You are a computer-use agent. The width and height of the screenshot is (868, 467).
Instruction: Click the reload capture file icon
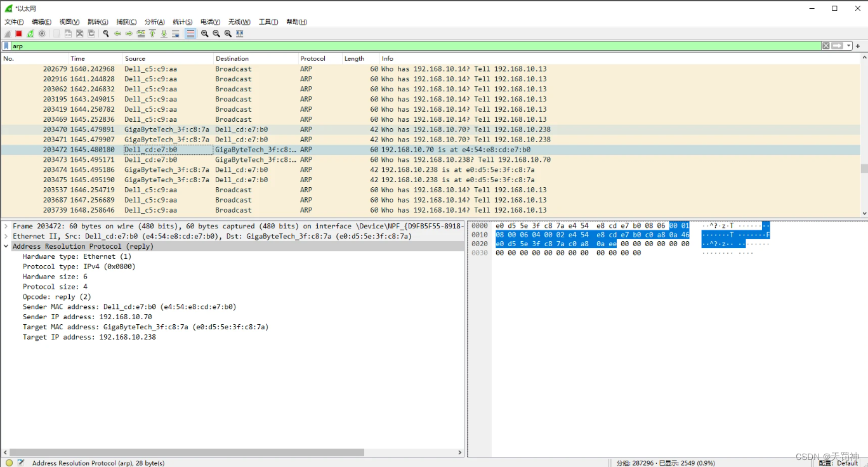click(91, 34)
